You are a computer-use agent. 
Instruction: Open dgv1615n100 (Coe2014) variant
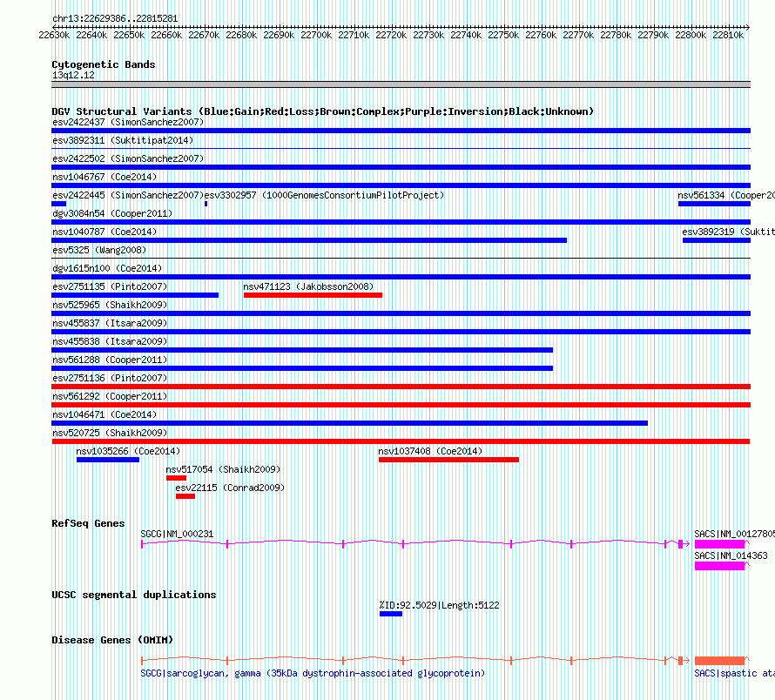pyautogui.click(x=107, y=268)
